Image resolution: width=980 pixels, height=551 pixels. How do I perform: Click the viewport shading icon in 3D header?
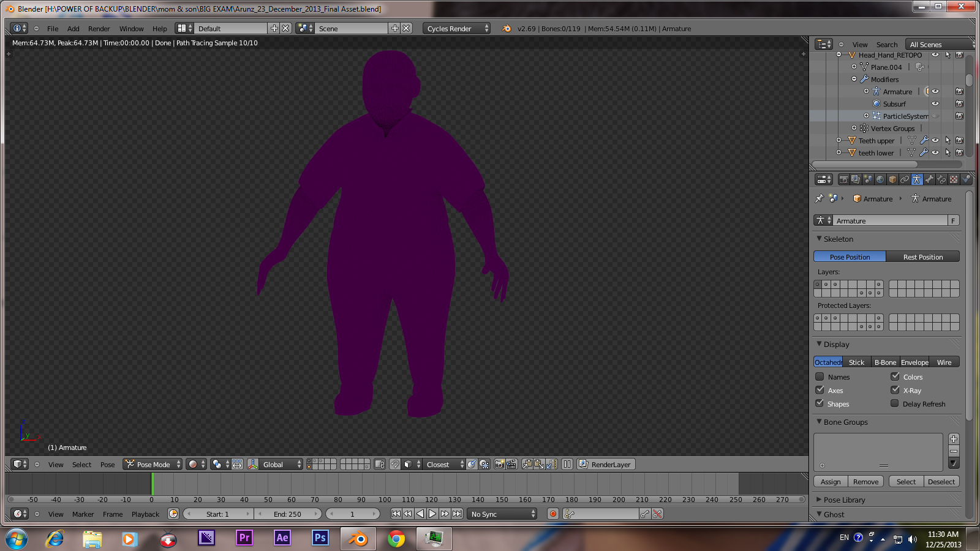(x=197, y=464)
